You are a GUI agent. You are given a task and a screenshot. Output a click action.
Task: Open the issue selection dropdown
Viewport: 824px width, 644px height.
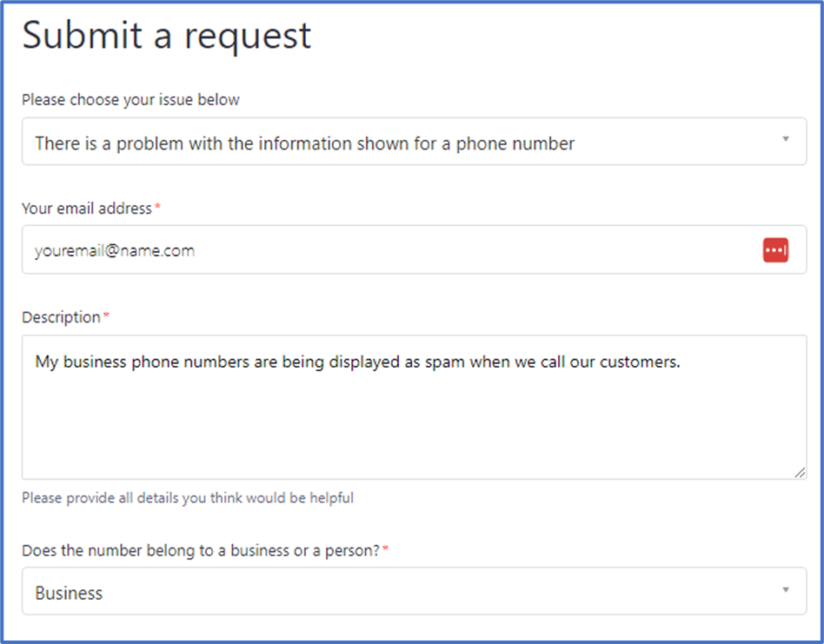click(414, 142)
